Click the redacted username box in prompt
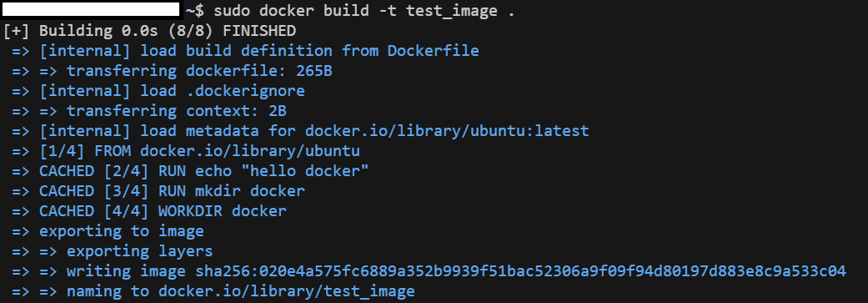 tap(92, 9)
